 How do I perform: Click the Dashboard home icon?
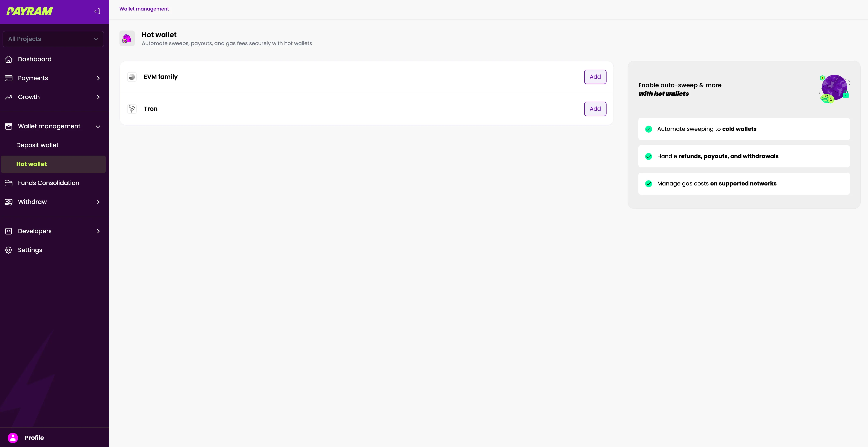click(9, 59)
